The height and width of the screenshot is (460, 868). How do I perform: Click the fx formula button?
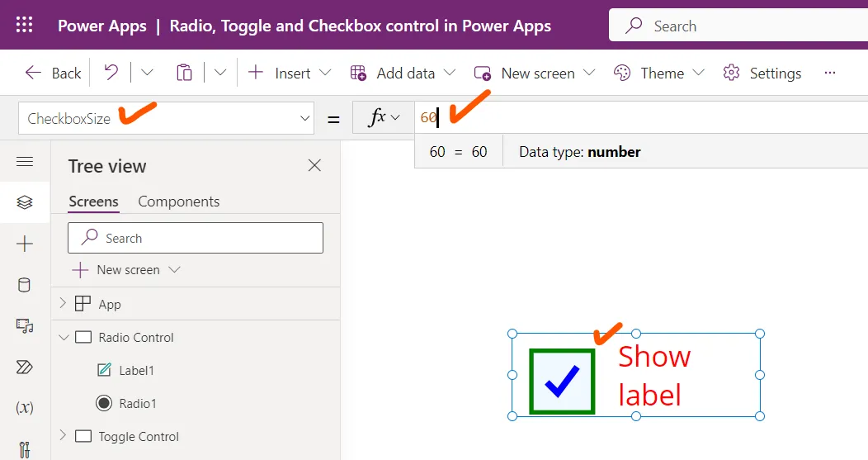[x=383, y=117]
